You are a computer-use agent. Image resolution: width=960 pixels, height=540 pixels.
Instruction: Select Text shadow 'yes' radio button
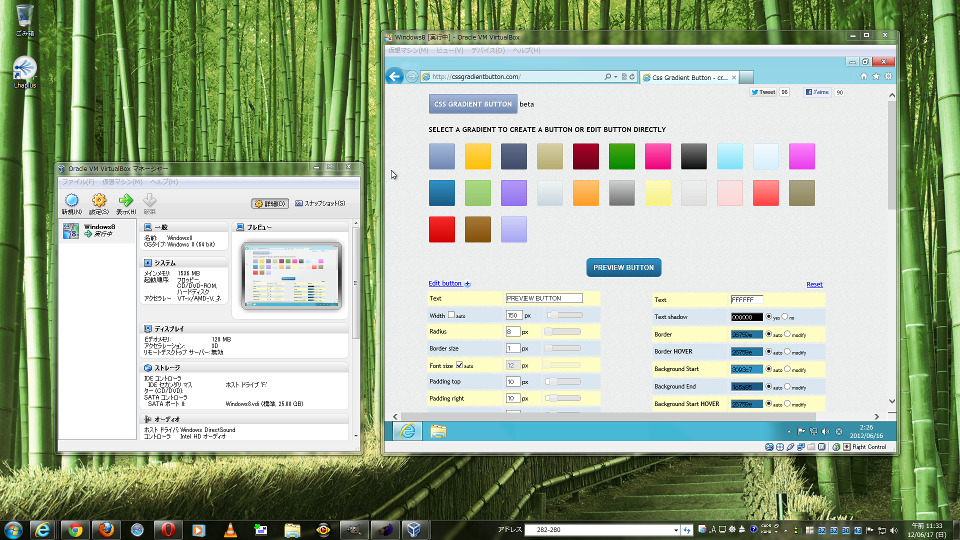tap(768, 317)
